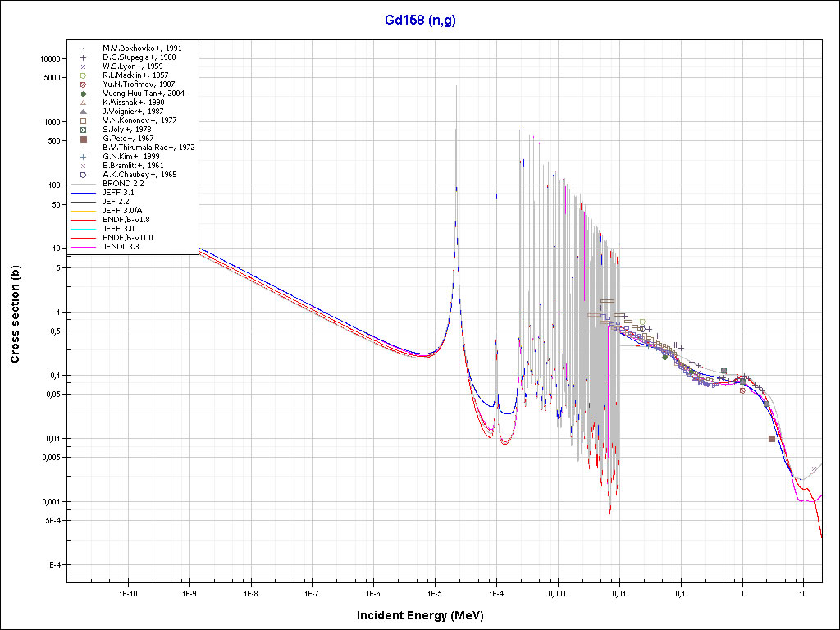Select the A.K.Chaubey 1965 legend marker
Viewport: 840px width, 630px height.
(x=84, y=175)
